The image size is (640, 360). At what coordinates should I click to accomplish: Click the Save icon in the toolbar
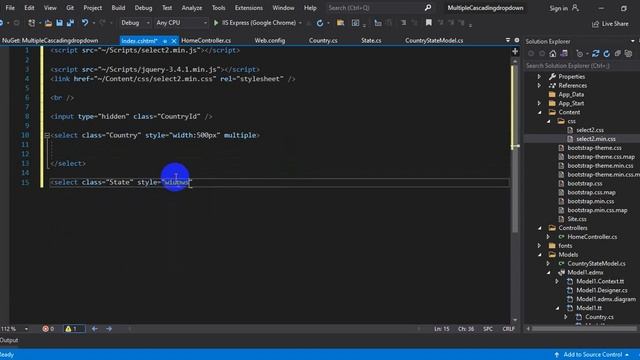point(60,23)
